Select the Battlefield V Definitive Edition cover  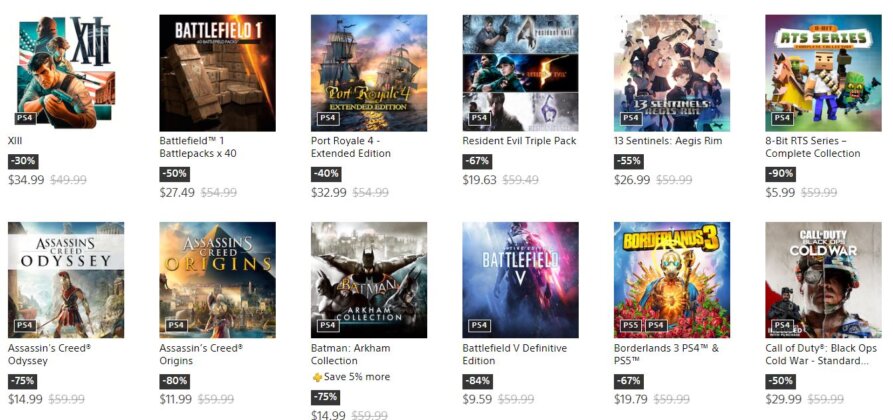[520, 280]
